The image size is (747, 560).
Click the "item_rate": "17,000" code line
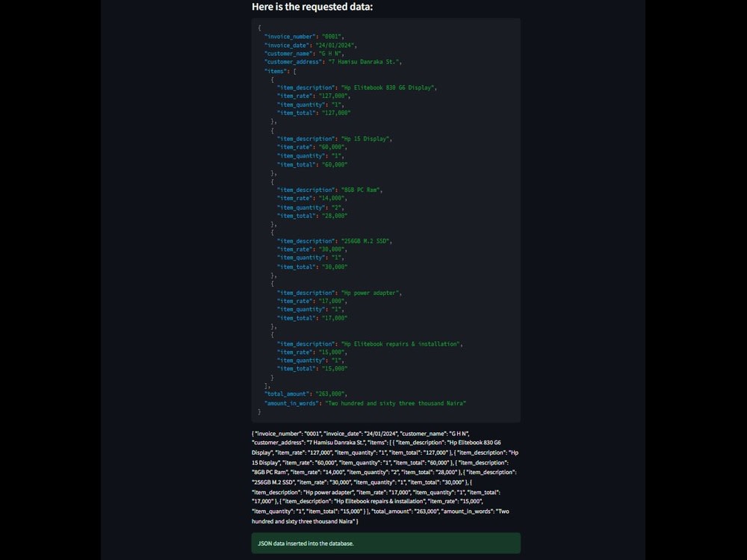tap(312, 301)
